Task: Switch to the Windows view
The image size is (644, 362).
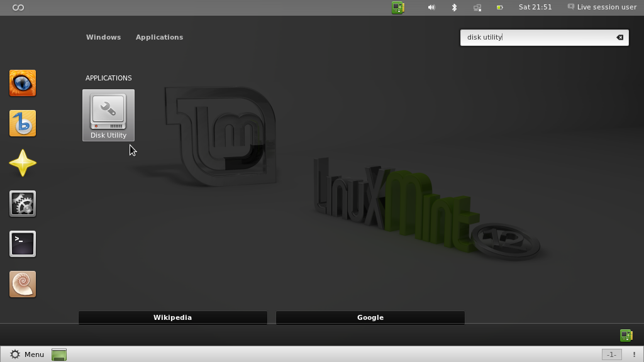Action: [103, 37]
